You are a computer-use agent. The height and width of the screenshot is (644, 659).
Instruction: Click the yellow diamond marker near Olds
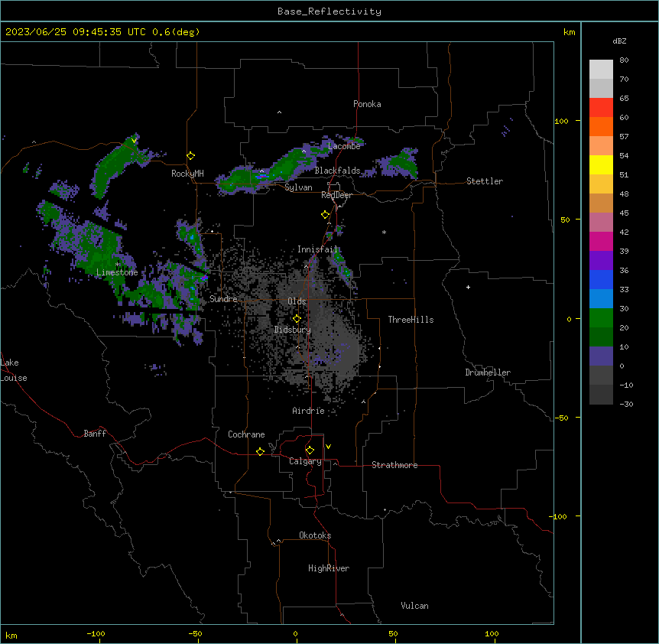coord(297,319)
